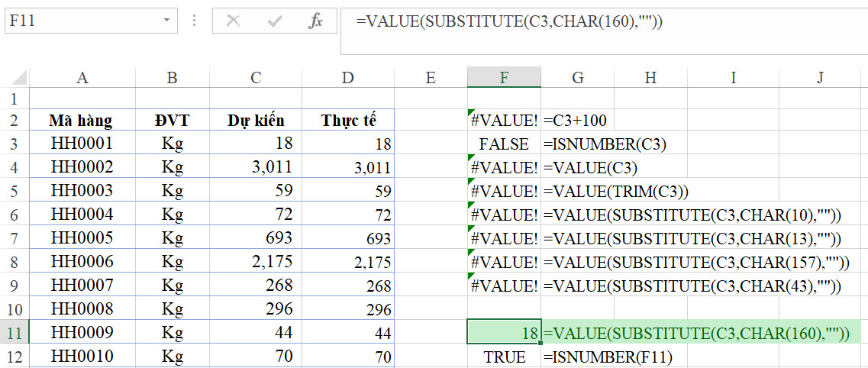
Task: Click the =ISNUMBER(F11) text cell
Action: click(608, 357)
